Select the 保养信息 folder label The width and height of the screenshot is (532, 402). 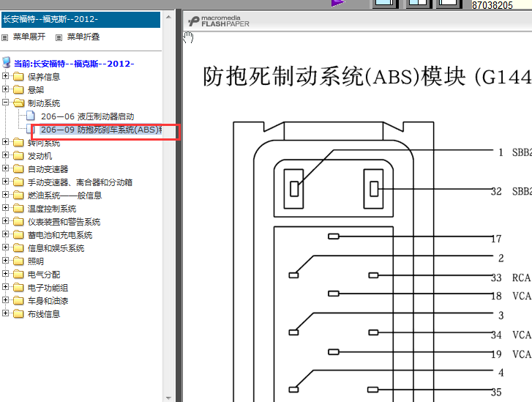click(x=44, y=77)
